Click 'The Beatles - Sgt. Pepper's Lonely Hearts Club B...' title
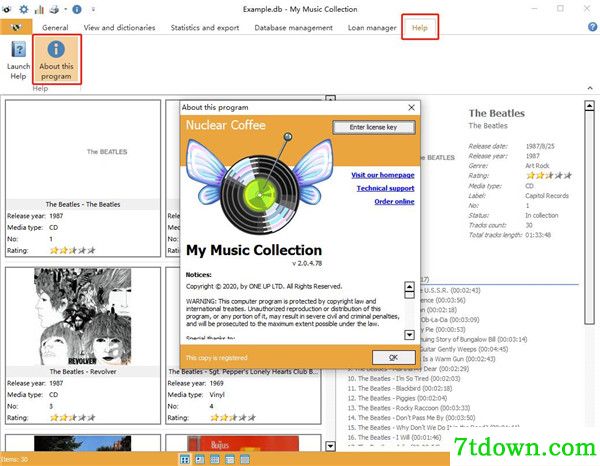Screen dimensions: 600x466 click(x=243, y=371)
